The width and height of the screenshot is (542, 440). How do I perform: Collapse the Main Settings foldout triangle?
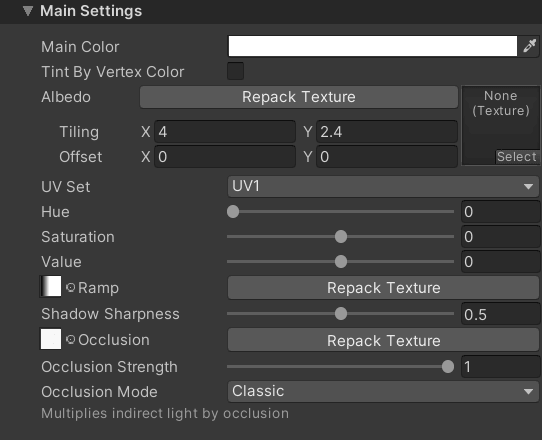28,11
